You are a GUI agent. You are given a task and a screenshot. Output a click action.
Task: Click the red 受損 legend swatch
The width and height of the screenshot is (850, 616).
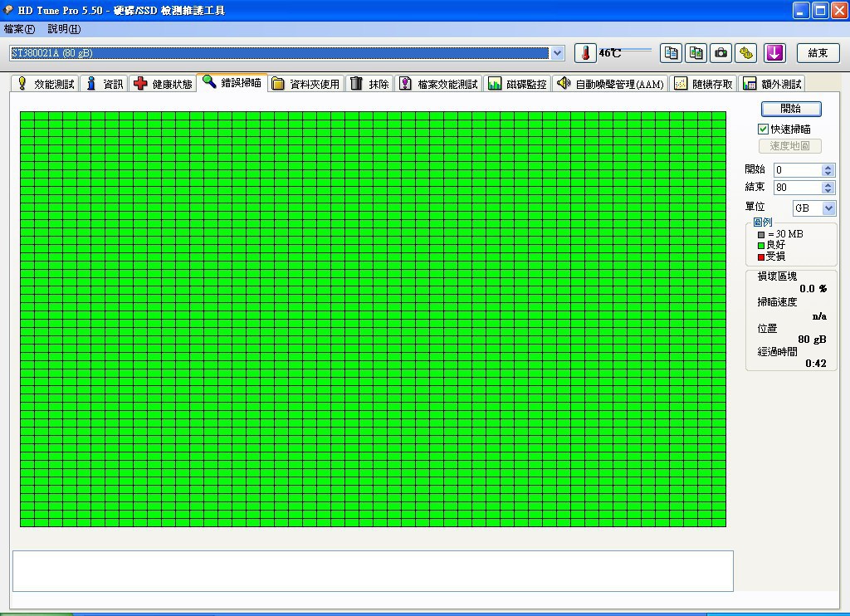point(761,257)
